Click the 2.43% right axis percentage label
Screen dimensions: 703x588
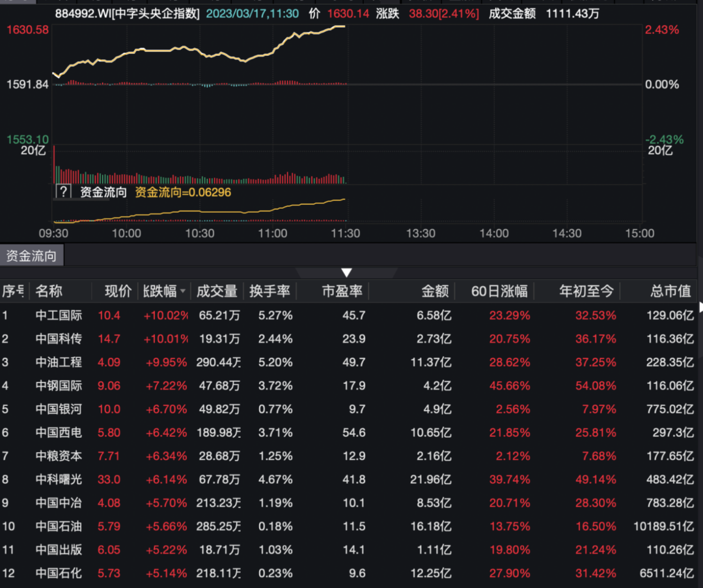coord(662,30)
